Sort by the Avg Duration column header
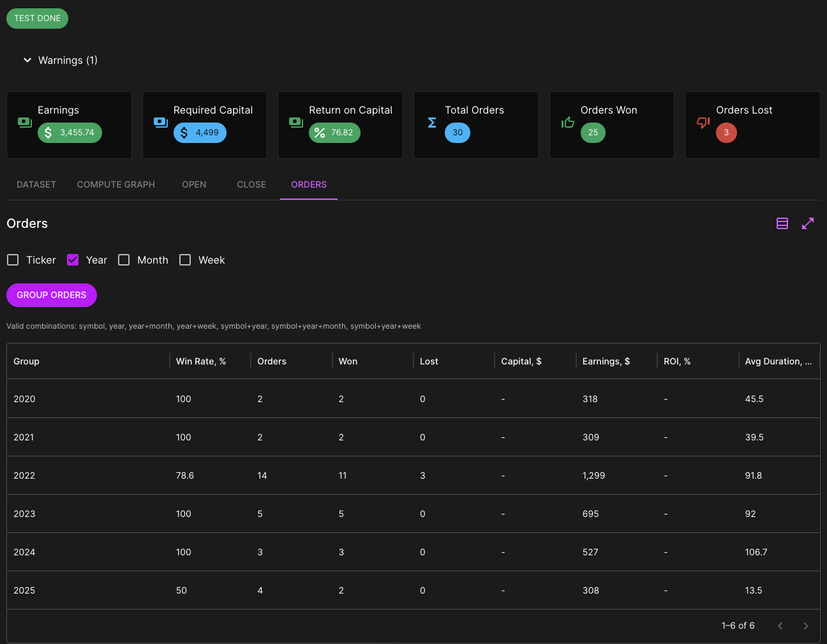Viewport: 827px width, 644px height. point(779,361)
